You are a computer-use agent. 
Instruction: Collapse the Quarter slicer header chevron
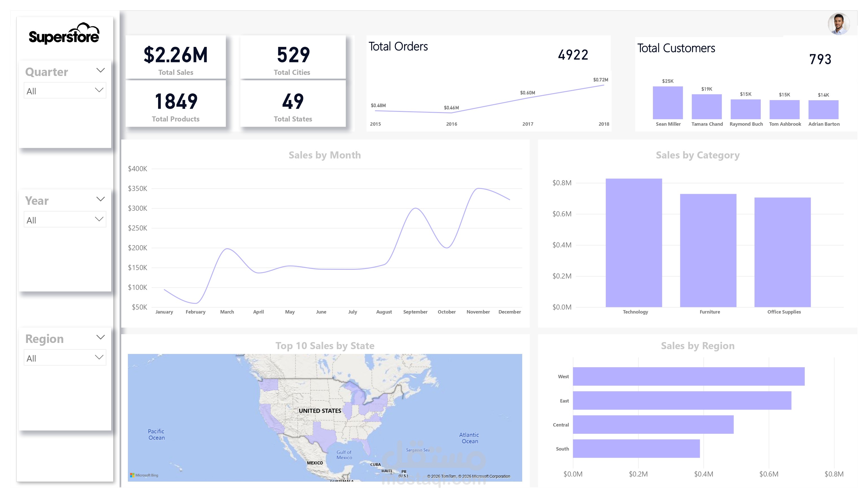(x=100, y=70)
